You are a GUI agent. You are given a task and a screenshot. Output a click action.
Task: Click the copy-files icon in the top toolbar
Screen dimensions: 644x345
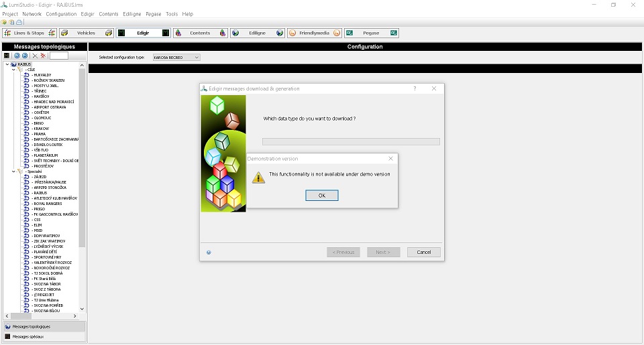coord(11,22)
